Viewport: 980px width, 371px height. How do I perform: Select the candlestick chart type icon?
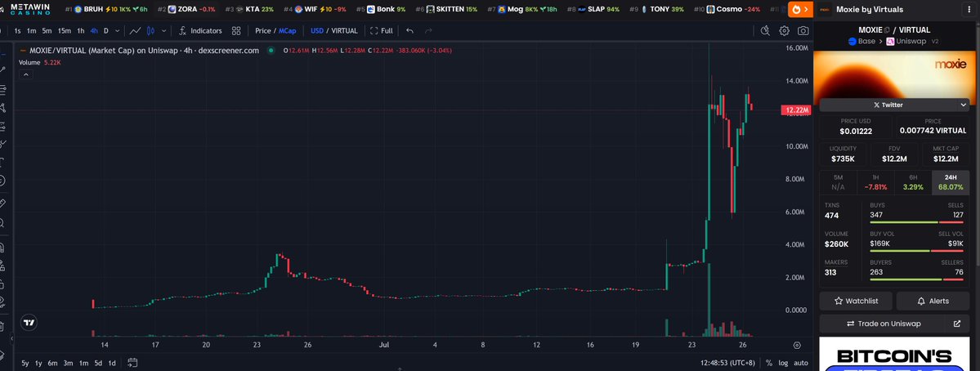pos(150,30)
